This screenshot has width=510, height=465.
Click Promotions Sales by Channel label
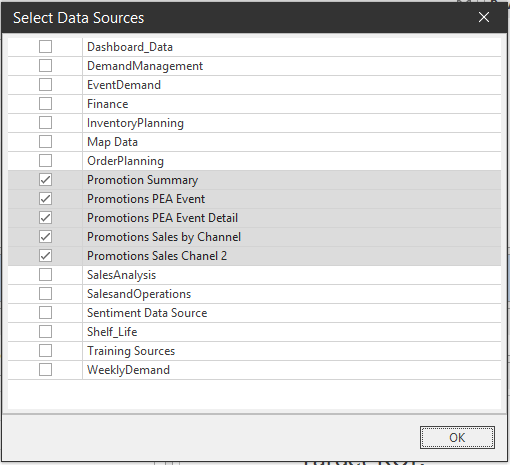point(164,237)
